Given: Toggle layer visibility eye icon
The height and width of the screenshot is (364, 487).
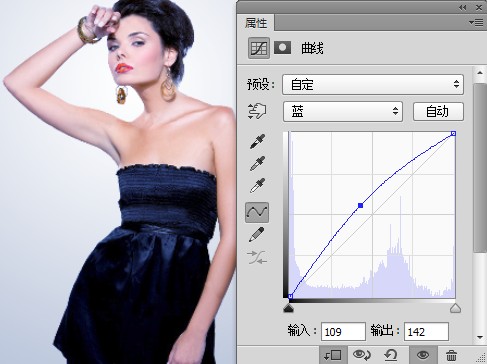Looking at the screenshot, I should point(423,355).
